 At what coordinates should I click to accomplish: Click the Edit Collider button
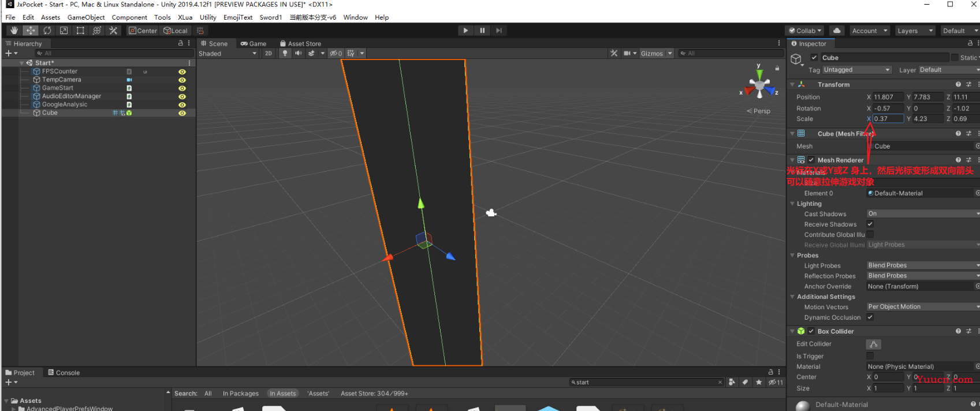coord(874,345)
